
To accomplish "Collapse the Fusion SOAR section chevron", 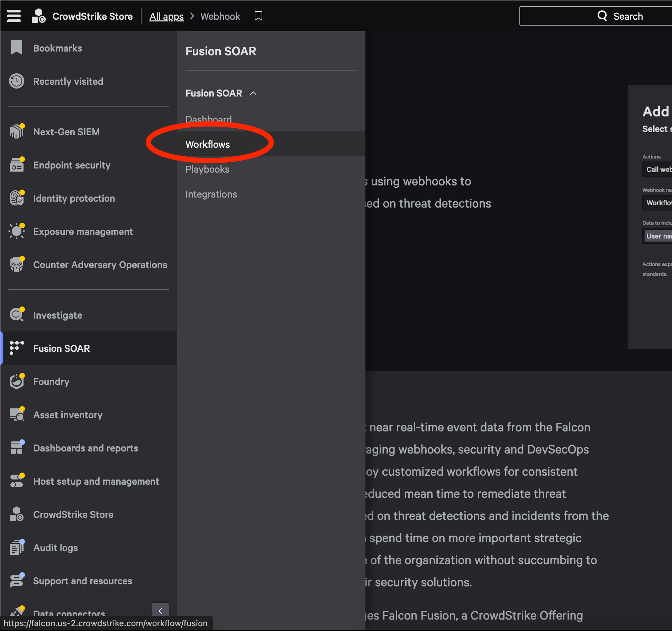I will pos(254,93).
